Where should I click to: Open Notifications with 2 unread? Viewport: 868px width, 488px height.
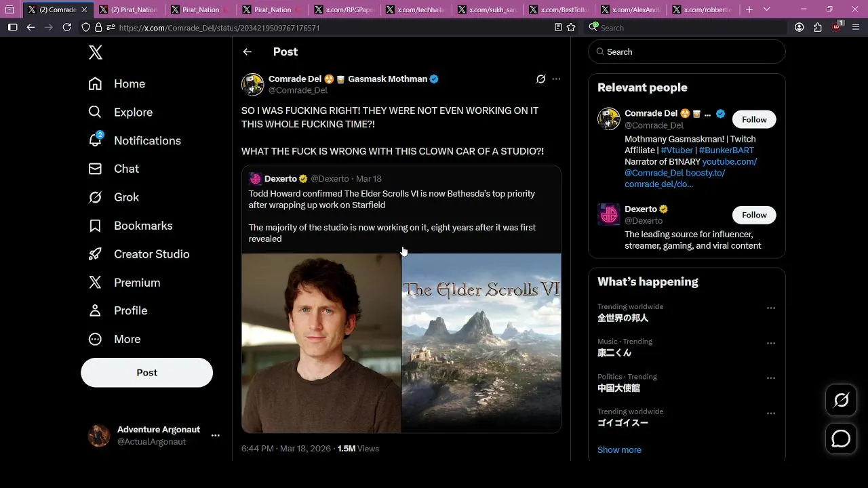coord(134,140)
